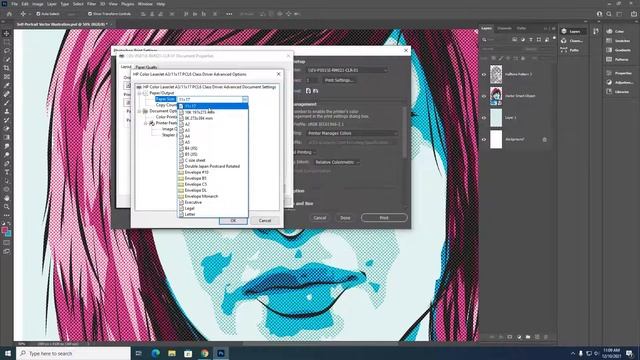Open the Gradients panel icon
This screenshot has width=640, height=360.
(x=609, y=50)
